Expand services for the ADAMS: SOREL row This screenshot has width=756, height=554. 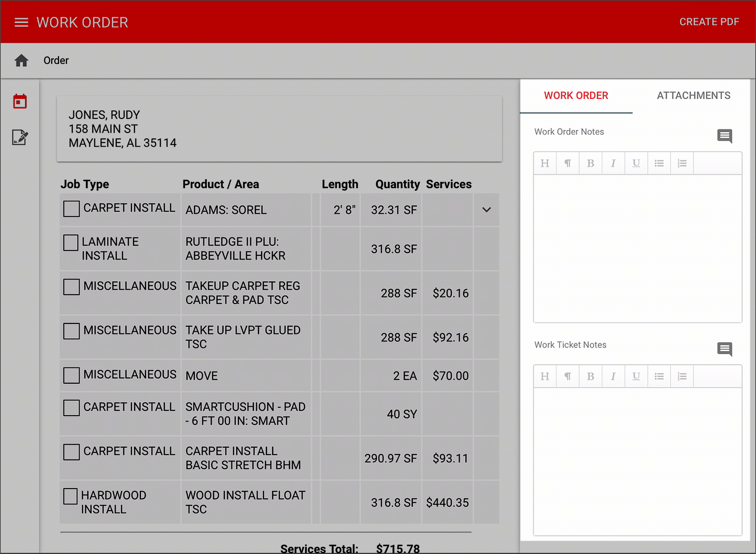coord(487,210)
